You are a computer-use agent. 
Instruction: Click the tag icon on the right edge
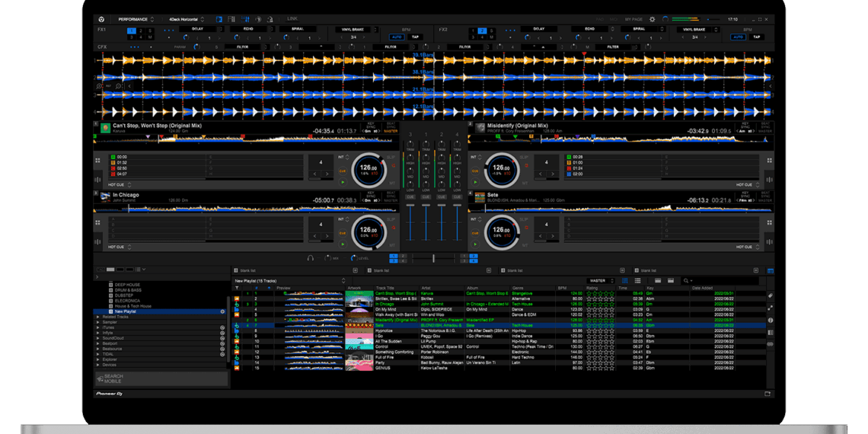[x=770, y=295]
